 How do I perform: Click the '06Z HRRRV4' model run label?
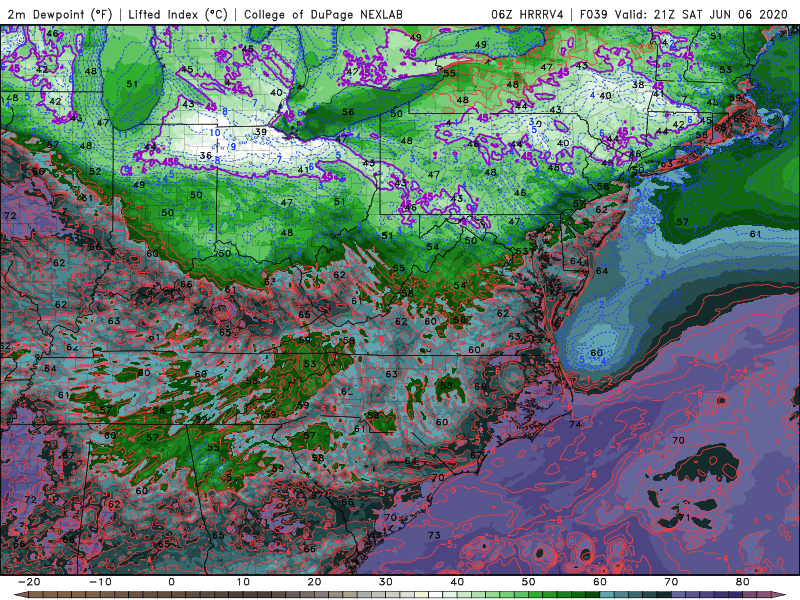527,15
